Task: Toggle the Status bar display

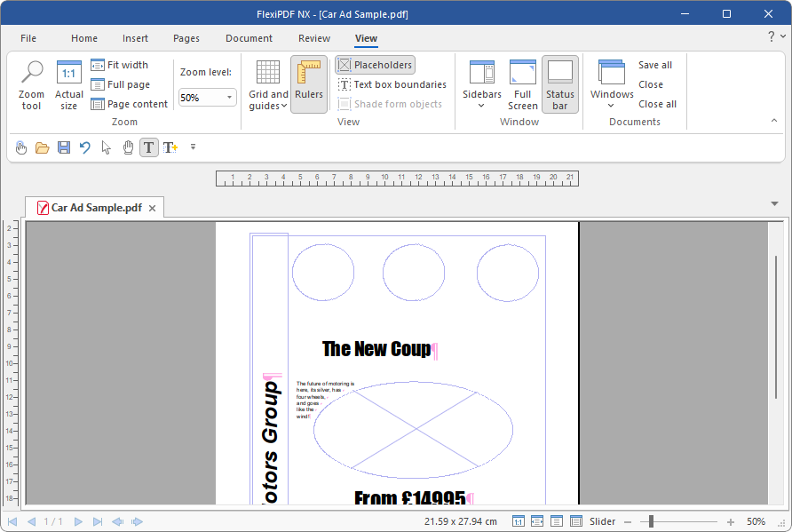Action: (560, 84)
